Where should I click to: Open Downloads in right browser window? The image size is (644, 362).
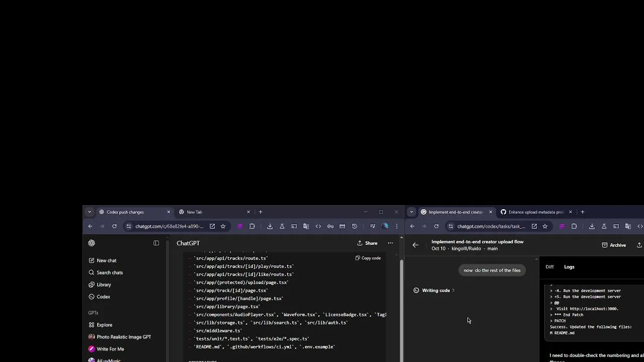click(x=592, y=226)
